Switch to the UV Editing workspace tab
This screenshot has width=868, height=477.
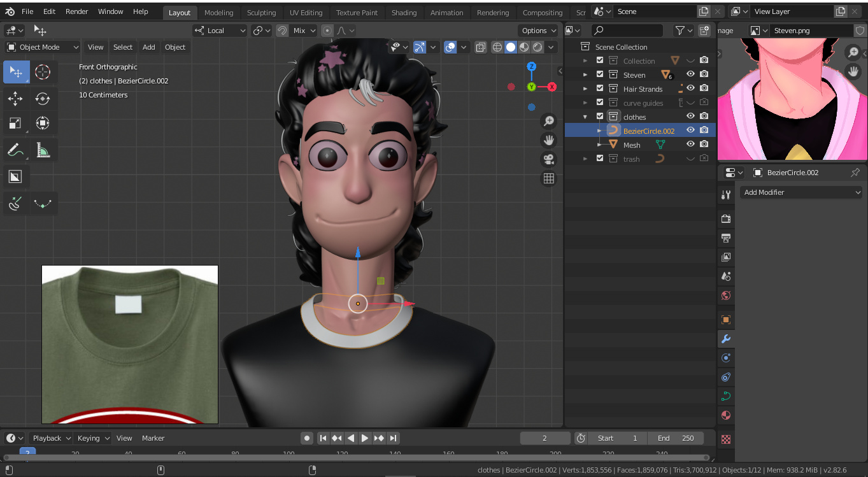point(306,12)
